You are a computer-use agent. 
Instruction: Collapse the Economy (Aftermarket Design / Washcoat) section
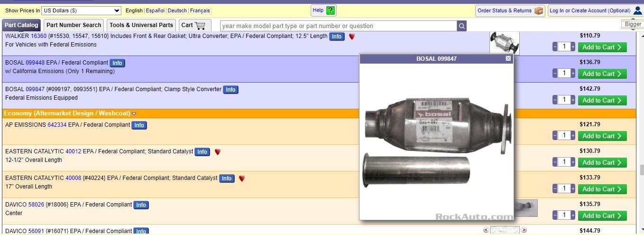point(134,114)
